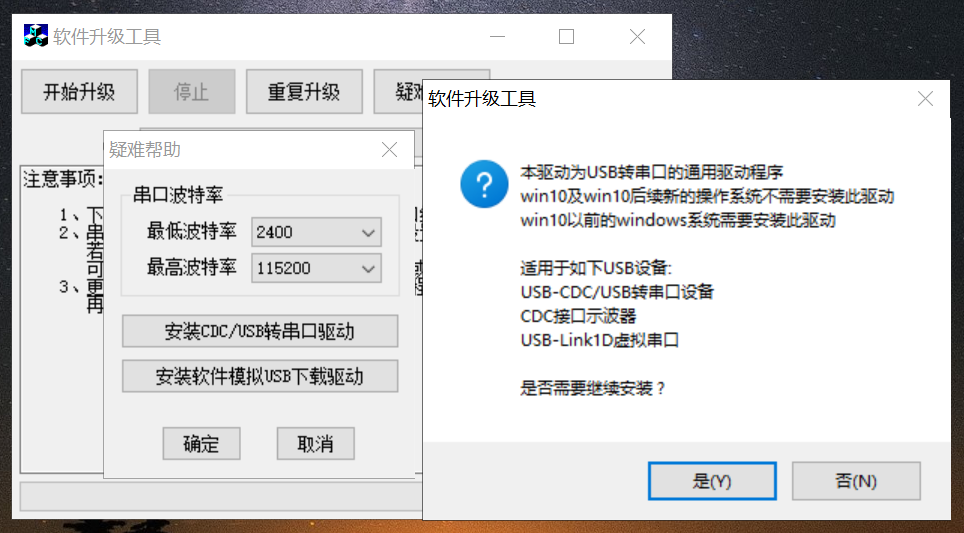Close the main 软件升级工具 window
This screenshot has height=533, width=964.
click(638, 37)
